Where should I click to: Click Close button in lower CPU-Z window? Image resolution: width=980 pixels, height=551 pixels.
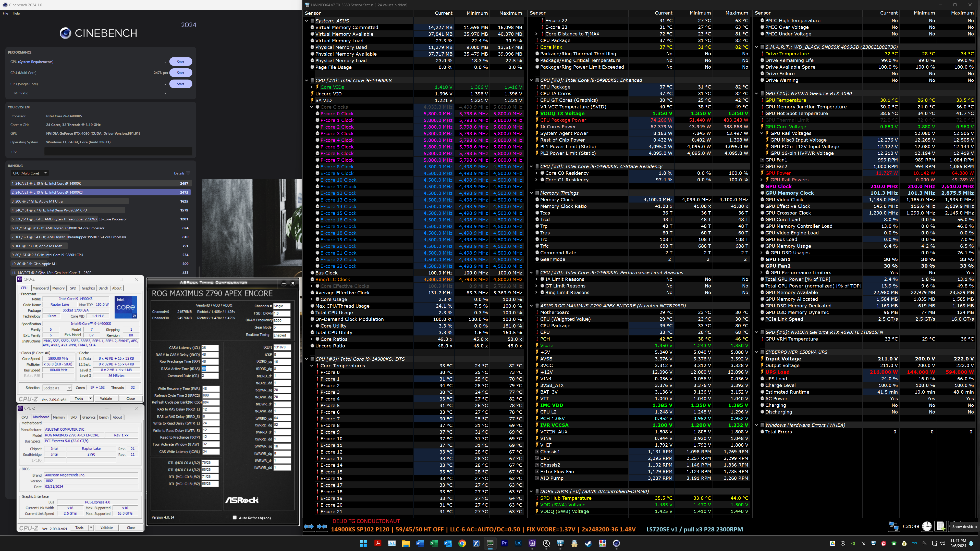pos(131,528)
